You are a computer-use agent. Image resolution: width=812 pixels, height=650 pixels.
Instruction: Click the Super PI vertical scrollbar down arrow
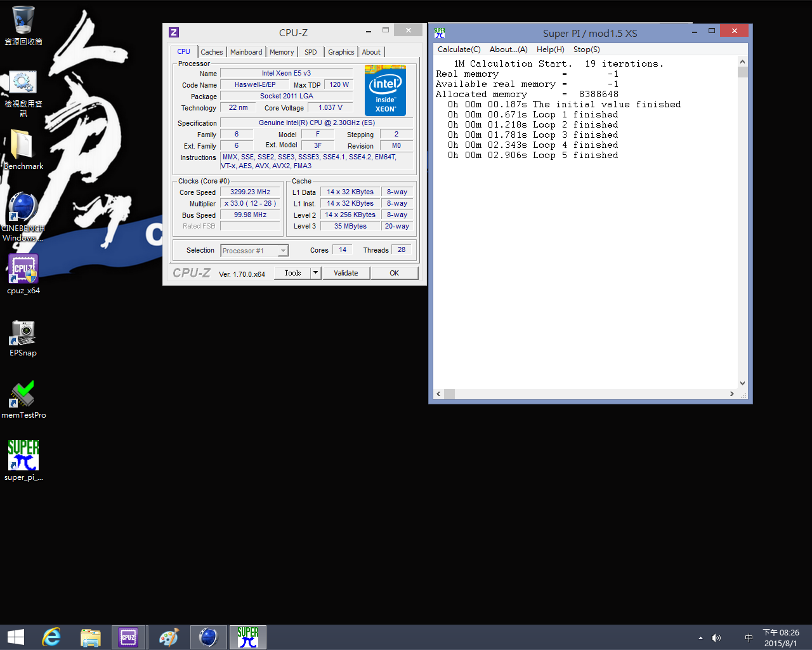pos(743,383)
